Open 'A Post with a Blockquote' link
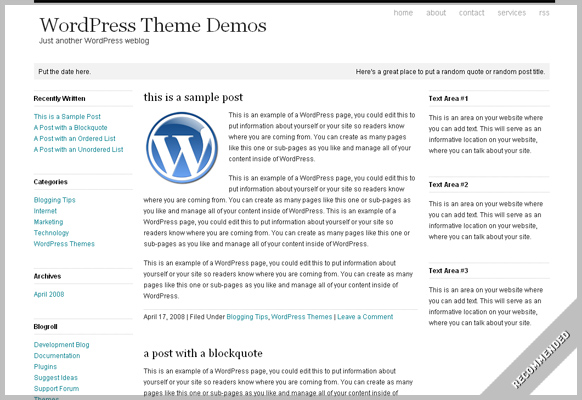Screen dimensions: 582x400 pos(71,128)
